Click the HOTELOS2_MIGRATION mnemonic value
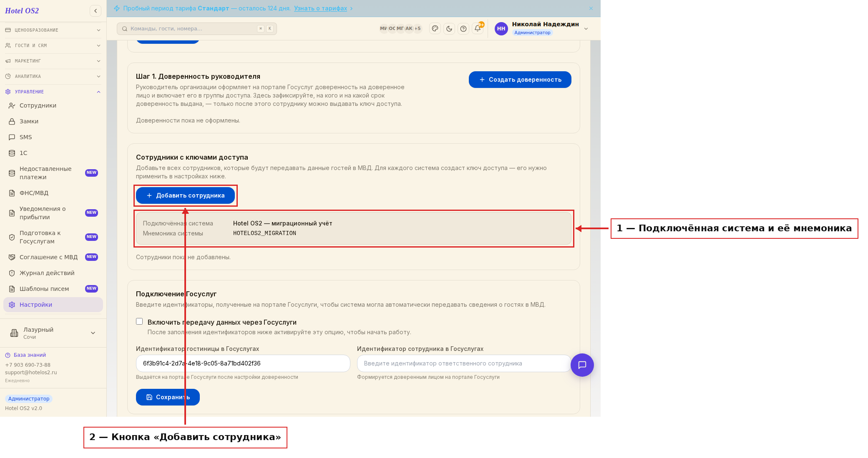The height and width of the screenshot is (458, 868). [264, 233]
